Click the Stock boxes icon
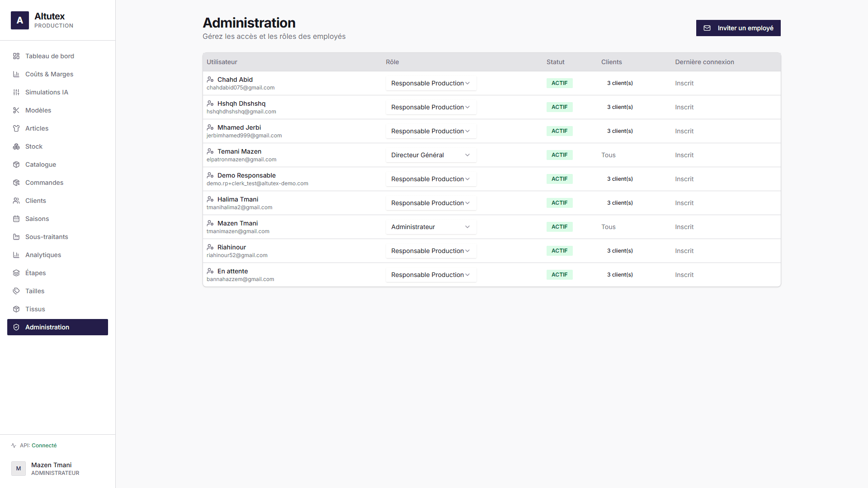Viewport: 868px width, 488px height. [x=16, y=146]
